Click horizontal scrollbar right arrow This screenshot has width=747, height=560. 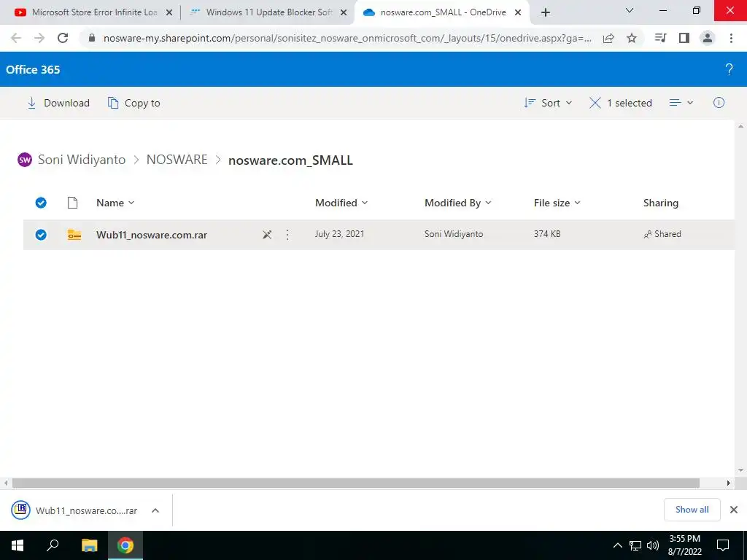(729, 483)
